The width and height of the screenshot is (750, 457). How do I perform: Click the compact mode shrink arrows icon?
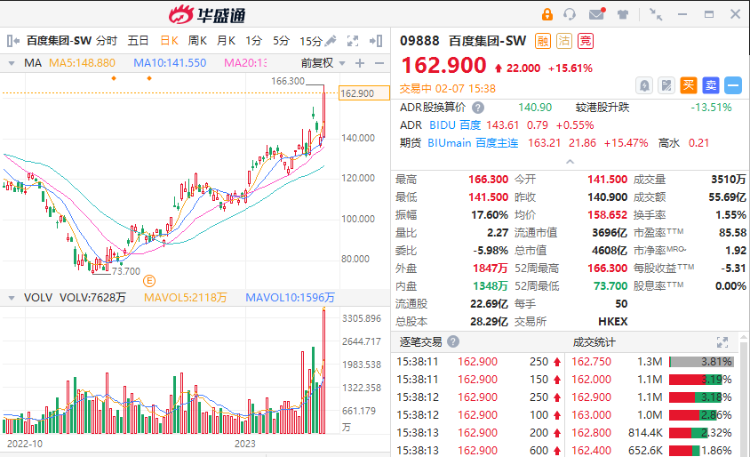(655, 14)
